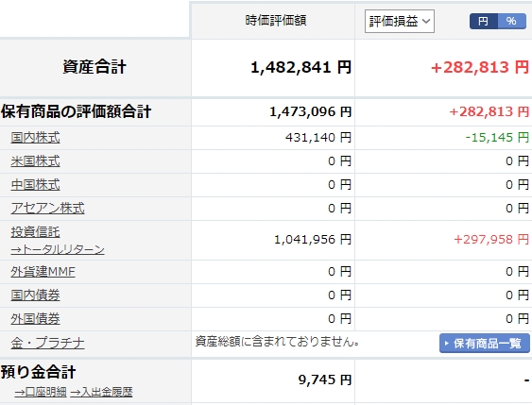Open 外国債券 link
The height and width of the screenshot is (405, 532).
click(x=35, y=319)
